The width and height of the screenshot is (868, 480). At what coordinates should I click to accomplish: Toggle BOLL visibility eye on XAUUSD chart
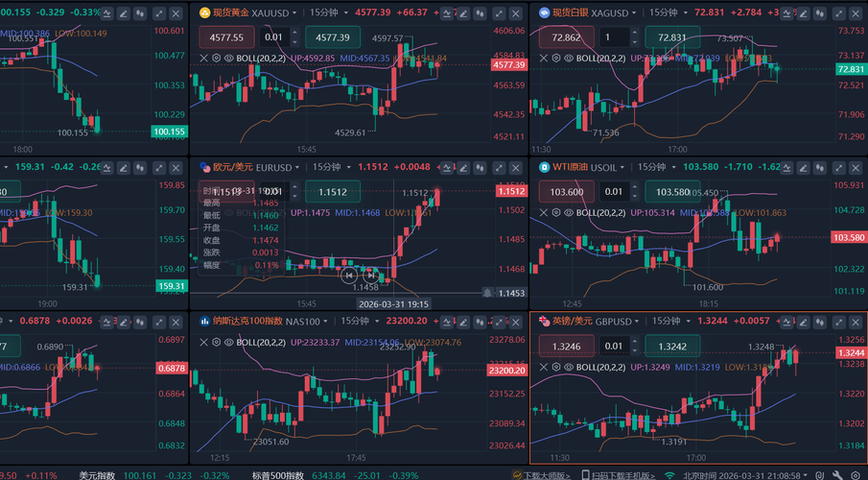(x=227, y=58)
